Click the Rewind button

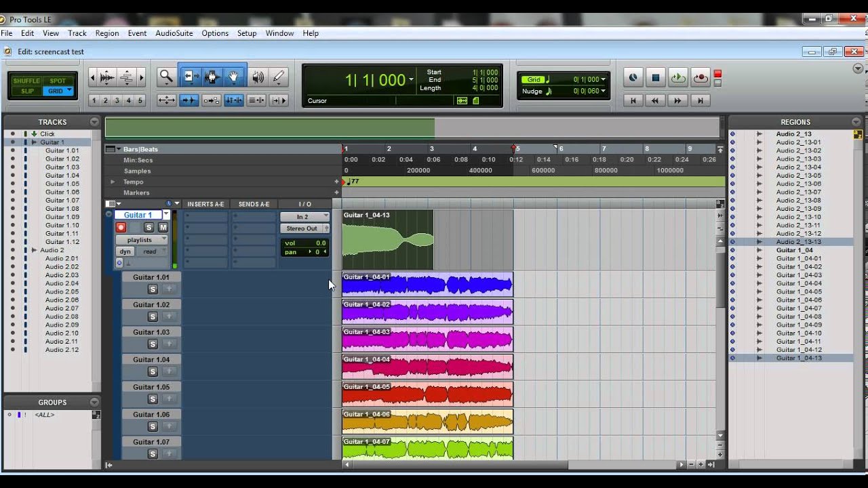pyautogui.click(x=655, y=100)
